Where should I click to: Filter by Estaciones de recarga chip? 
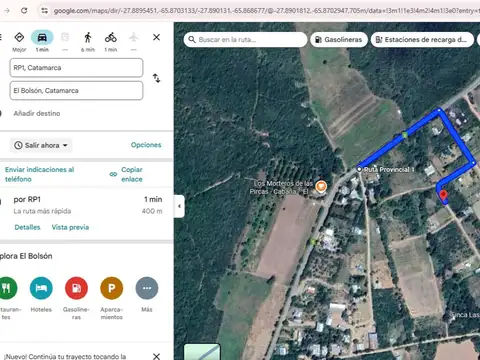coord(422,40)
